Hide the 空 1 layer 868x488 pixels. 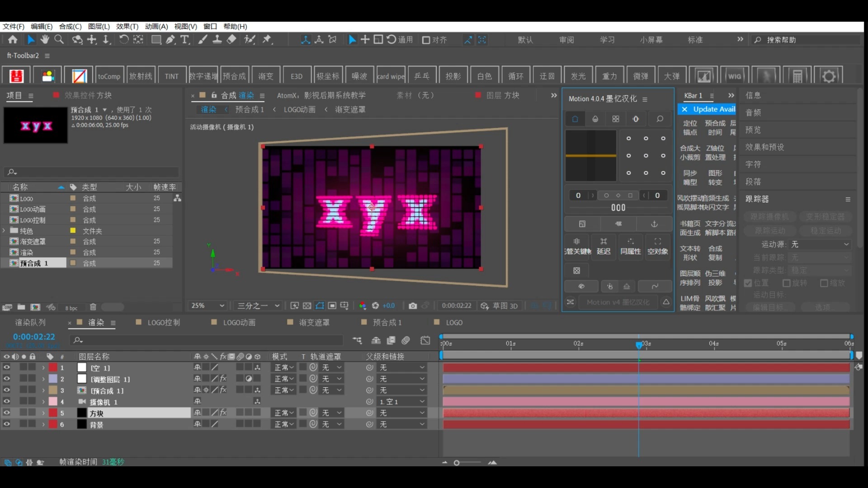[x=7, y=367]
